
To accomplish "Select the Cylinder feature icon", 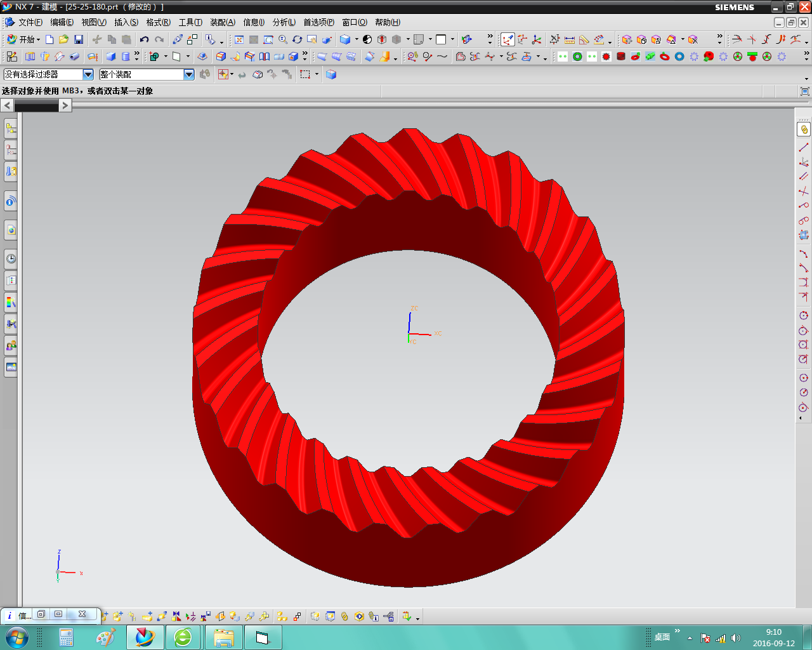I will click(x=126, y=56).
